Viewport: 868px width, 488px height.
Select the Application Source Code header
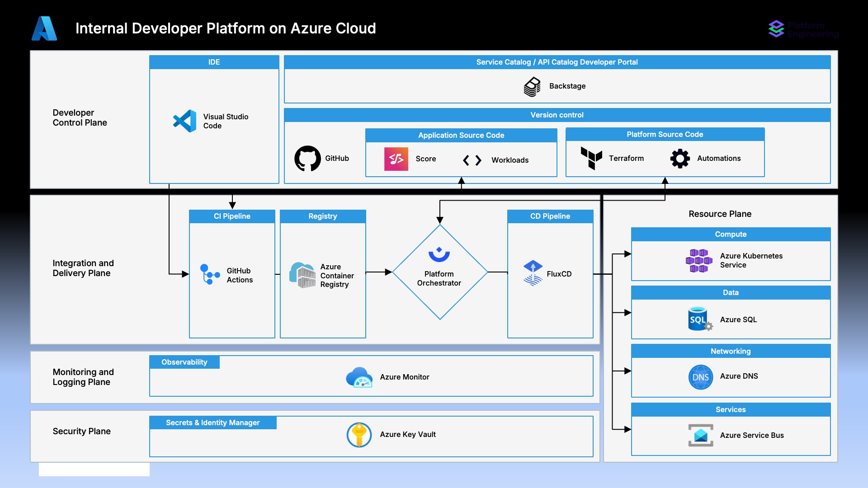coord(461,135)
